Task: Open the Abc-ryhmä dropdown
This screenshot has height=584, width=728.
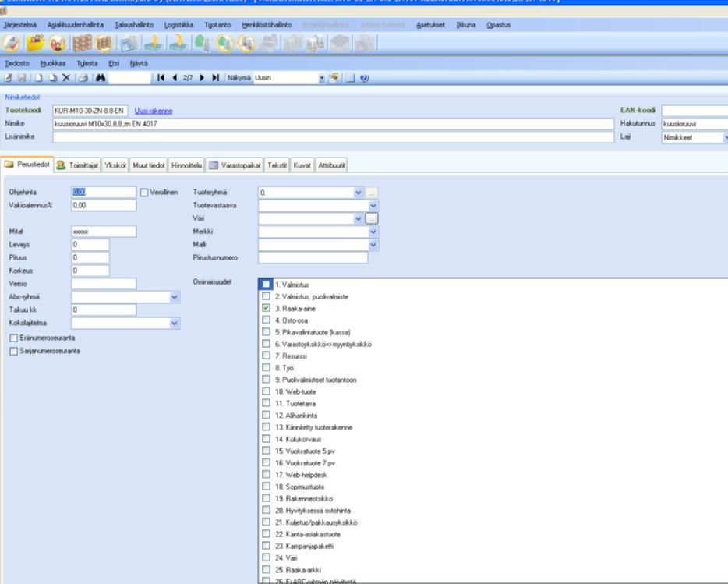Action: pyautogui.click(x=175, y=297)
